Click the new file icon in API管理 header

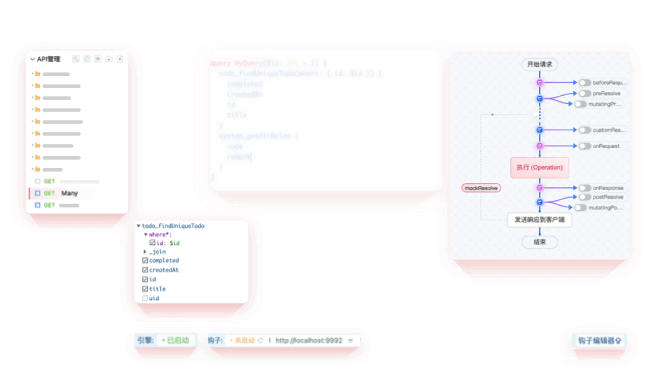(120, 59)
